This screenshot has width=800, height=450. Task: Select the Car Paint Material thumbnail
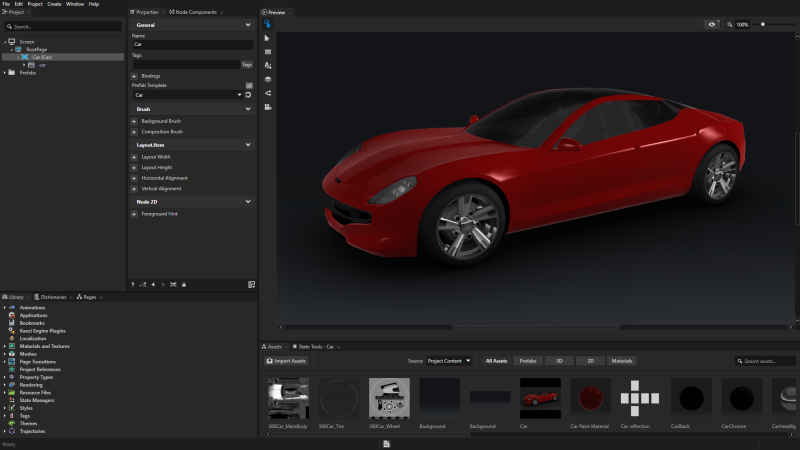[x=590, y=398]
